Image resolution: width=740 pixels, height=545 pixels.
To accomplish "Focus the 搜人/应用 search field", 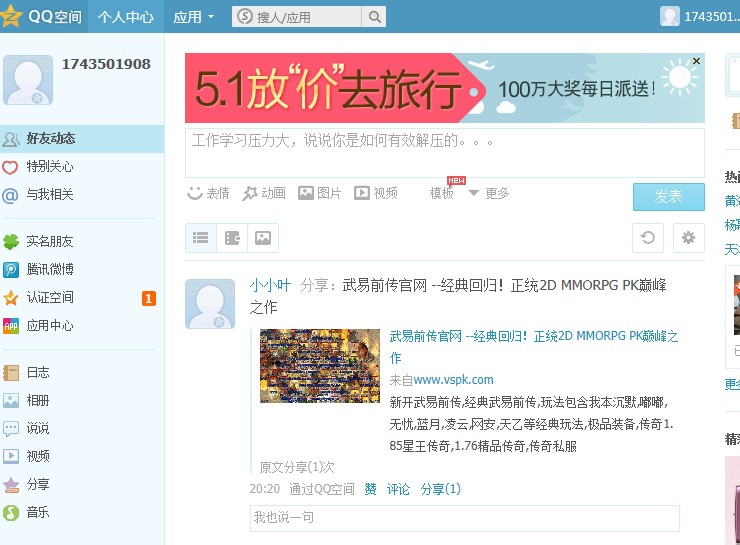I will 297,17.
